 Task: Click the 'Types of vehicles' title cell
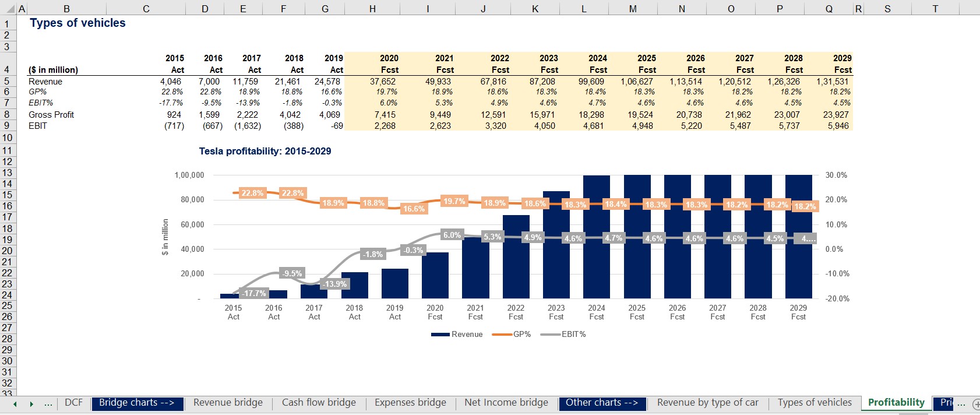[x=77, y=23]
